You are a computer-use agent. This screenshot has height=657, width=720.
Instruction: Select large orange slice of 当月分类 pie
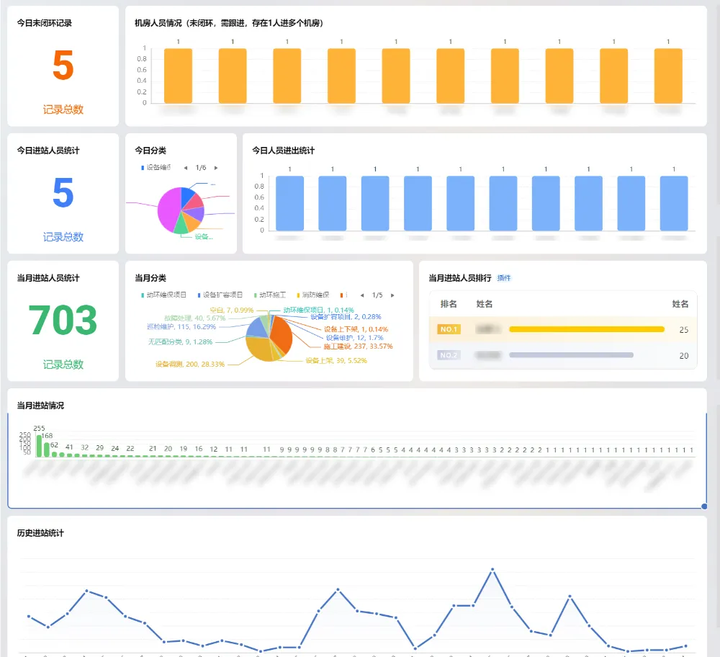(x=282, y=337)
